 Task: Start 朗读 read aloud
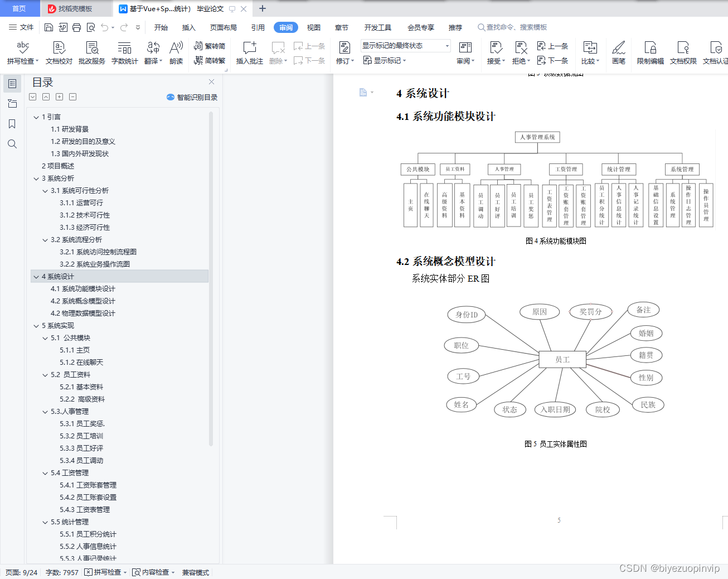(x=176, y=52)
